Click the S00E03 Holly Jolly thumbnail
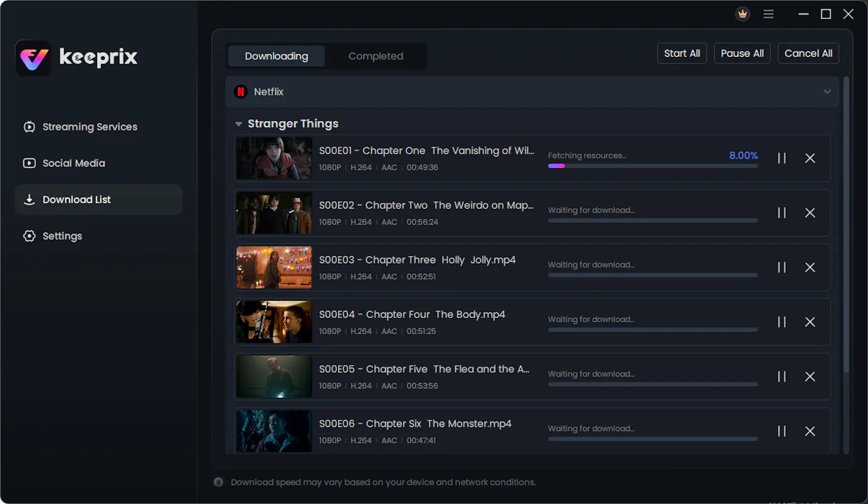This screenshot has height=504, width=868. click(275, 267)
